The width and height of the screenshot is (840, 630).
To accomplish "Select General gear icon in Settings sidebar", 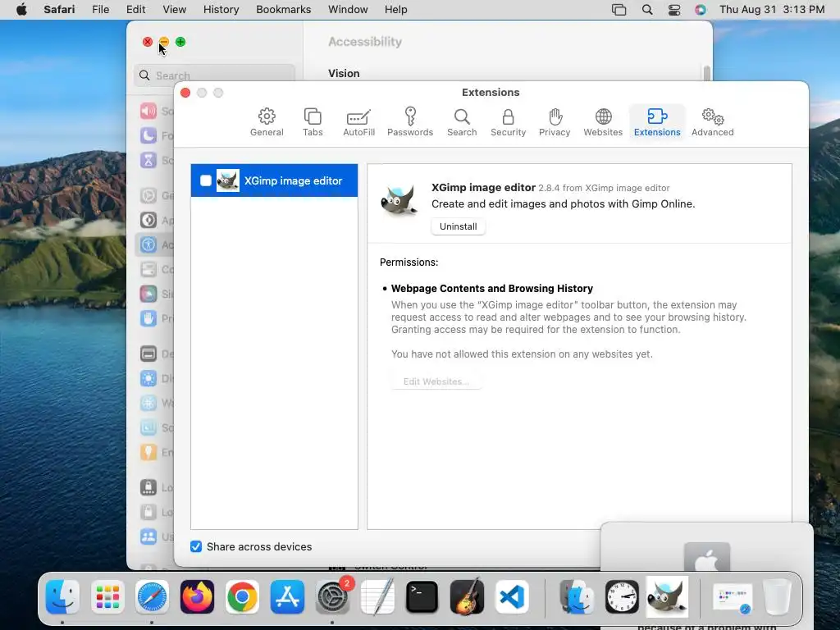I will 148,195.
